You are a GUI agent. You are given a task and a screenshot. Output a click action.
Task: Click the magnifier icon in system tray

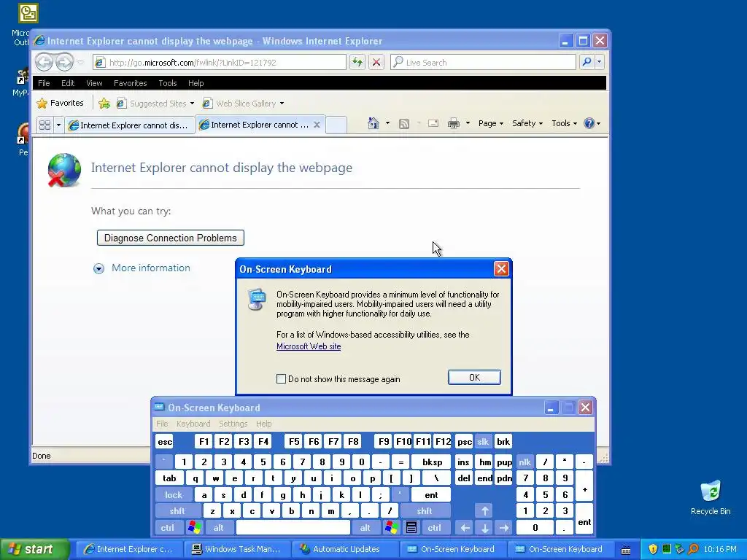click(693, 549)
